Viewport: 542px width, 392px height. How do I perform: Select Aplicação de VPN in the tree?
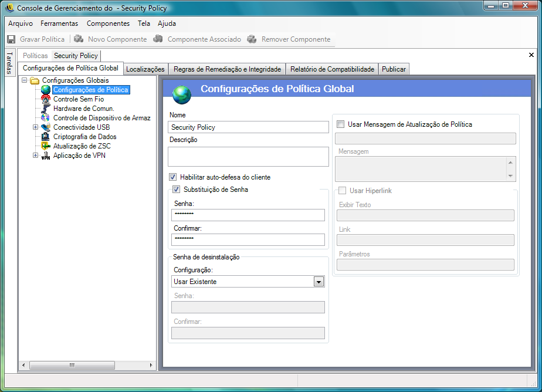tap(79, 156)
